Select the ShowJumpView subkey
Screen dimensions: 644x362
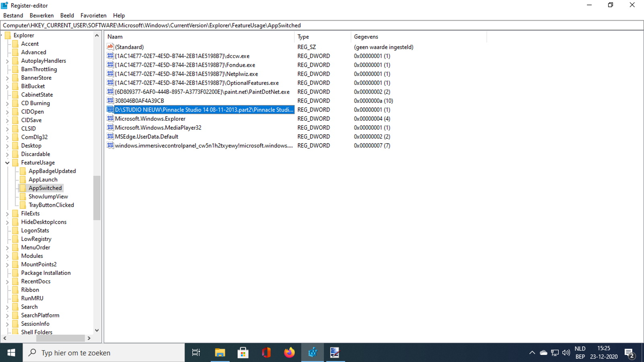click(x=48, y=196)
